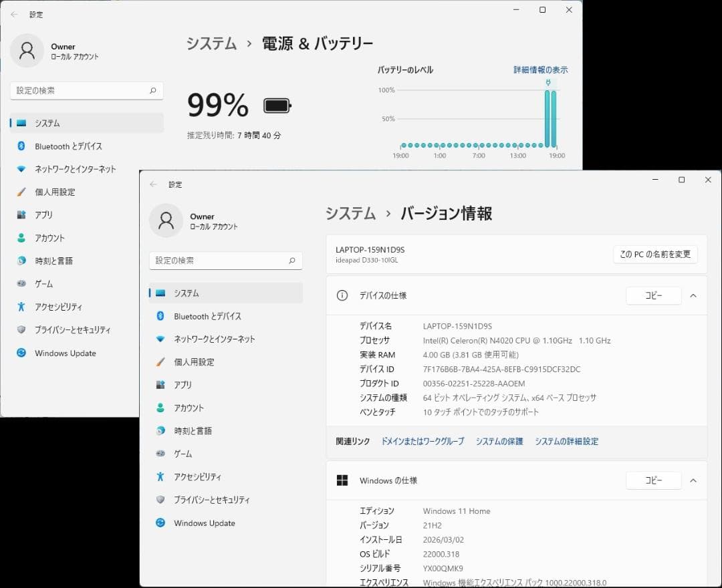Click the 時刻と言語 globe icon in front sidebar
The height and width of the screenshot is (588, 722).
point(160,431)
